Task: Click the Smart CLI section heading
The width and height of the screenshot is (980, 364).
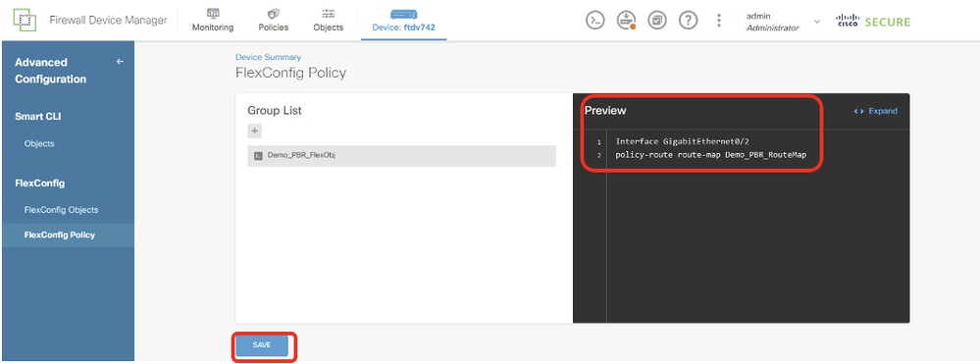Action: (38, 117)
